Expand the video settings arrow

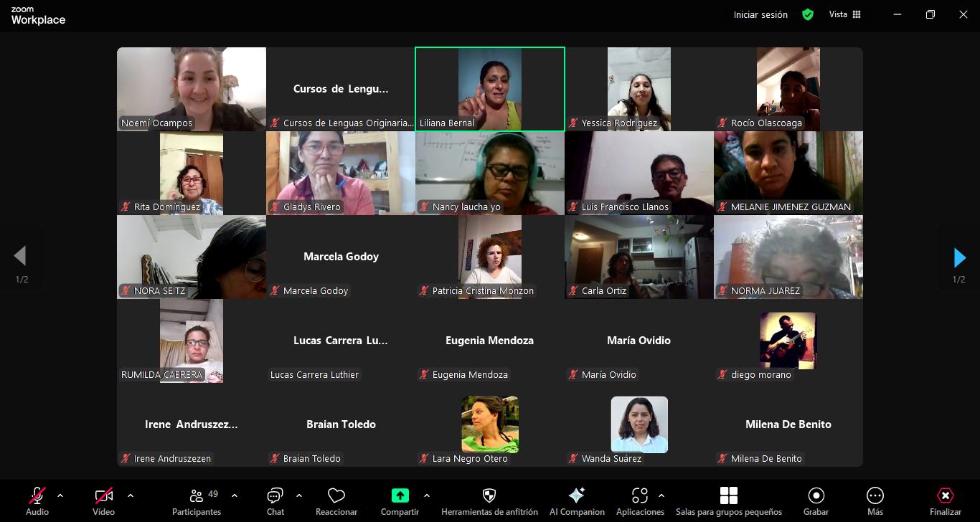[x=131, y=495]
